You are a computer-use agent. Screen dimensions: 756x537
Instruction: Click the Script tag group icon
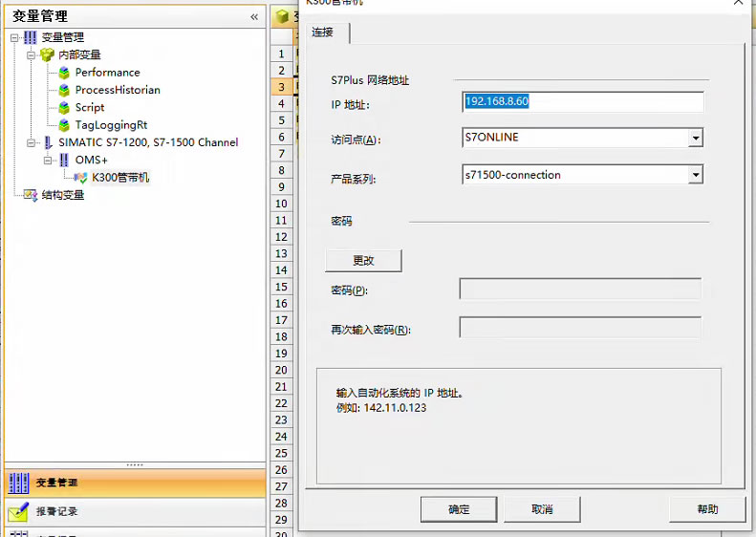[64, 108]
